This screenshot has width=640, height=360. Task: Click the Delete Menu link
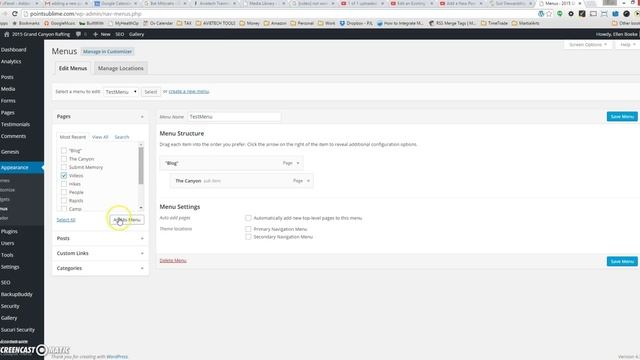pyautogui.click(x=173, y=260)
